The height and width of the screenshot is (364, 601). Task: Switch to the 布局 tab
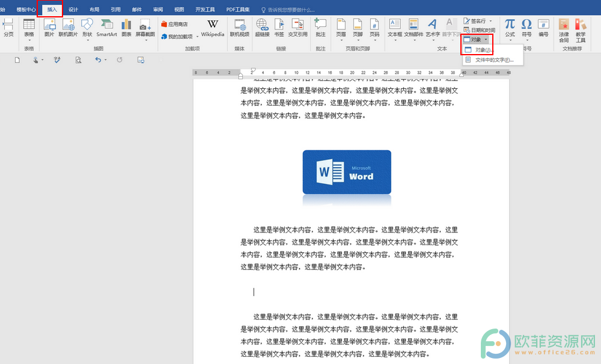coord(94,10)
